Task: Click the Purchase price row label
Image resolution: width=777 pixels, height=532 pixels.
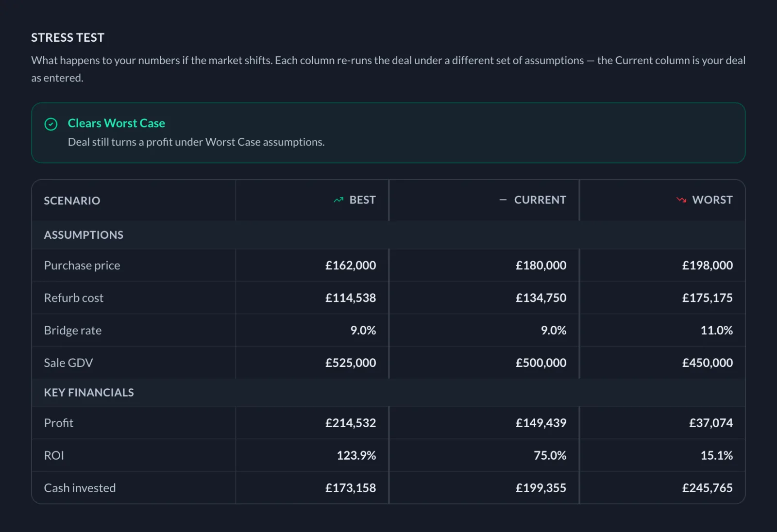Action: coord(82,266)
